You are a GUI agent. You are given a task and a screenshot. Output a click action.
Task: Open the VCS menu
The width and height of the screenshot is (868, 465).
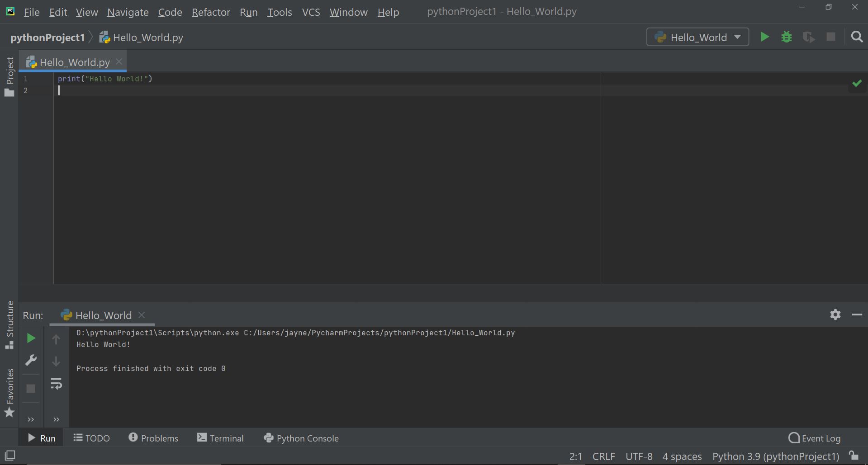tap(311, 12)
